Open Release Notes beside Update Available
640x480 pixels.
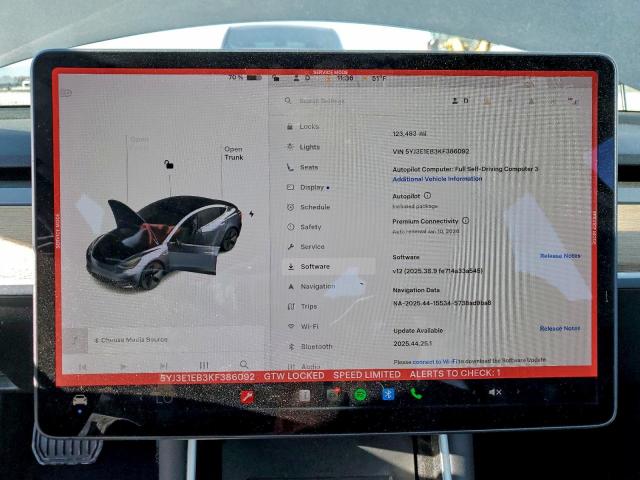(x=560, y=328)
